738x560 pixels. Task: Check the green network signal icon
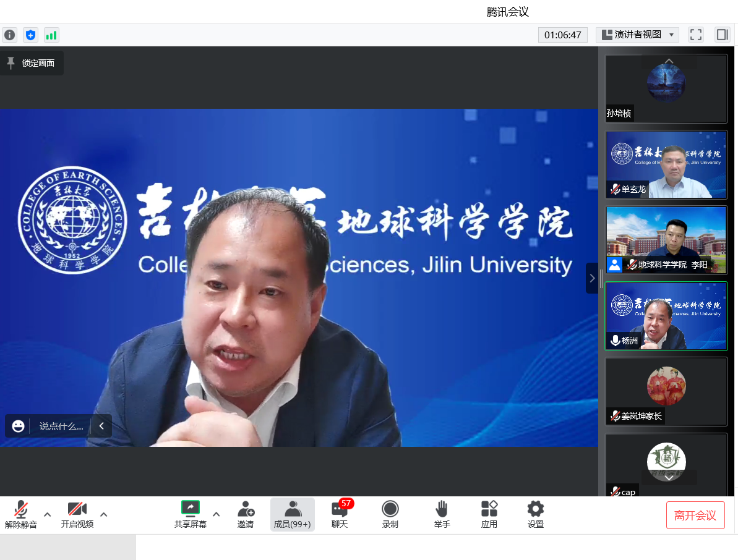(x=51, y=35)
